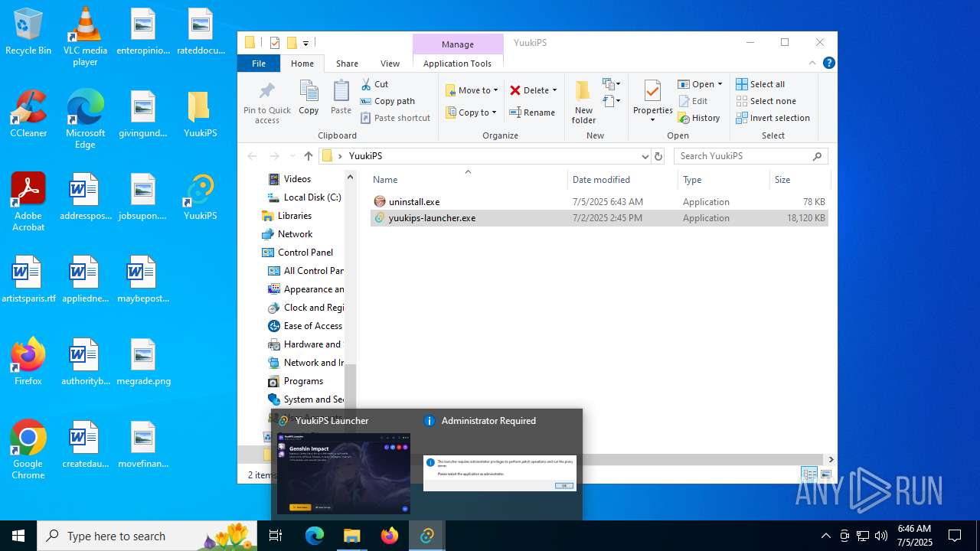Click the Windows Start button
This screenshot has height=551, width=980.
pos(18,536)
